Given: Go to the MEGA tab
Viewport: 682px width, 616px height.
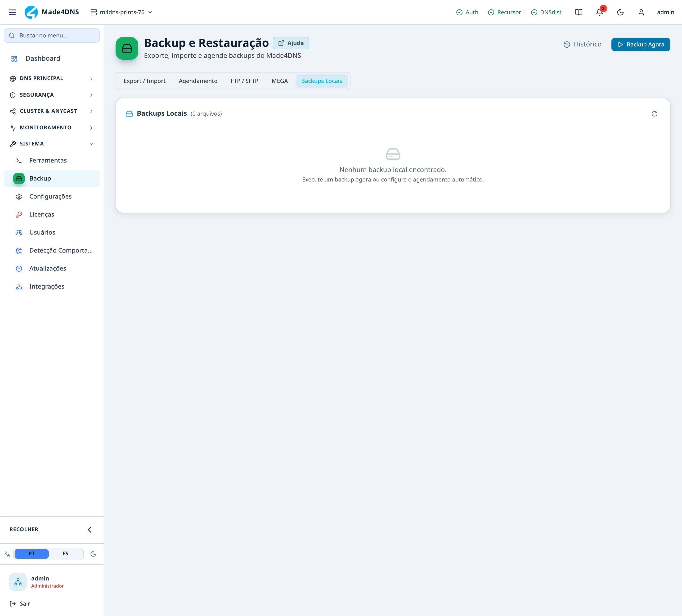Looking at the screenshot, I should pyautogui.click(x=279, y=81).
